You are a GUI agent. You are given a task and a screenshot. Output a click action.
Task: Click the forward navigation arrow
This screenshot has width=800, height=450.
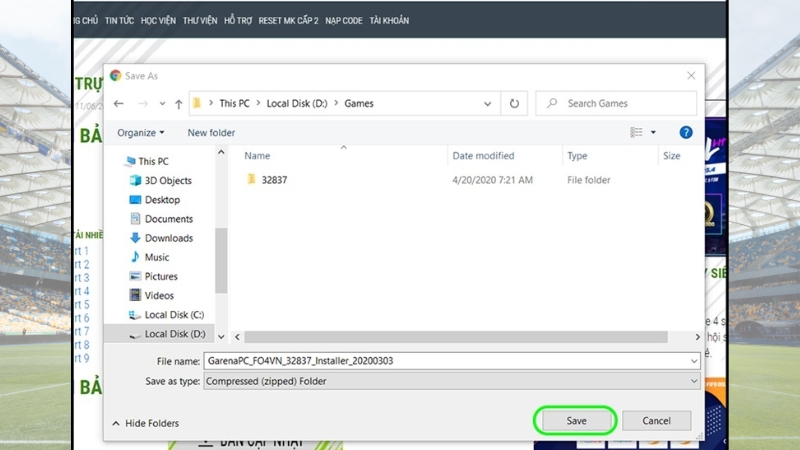143,104
